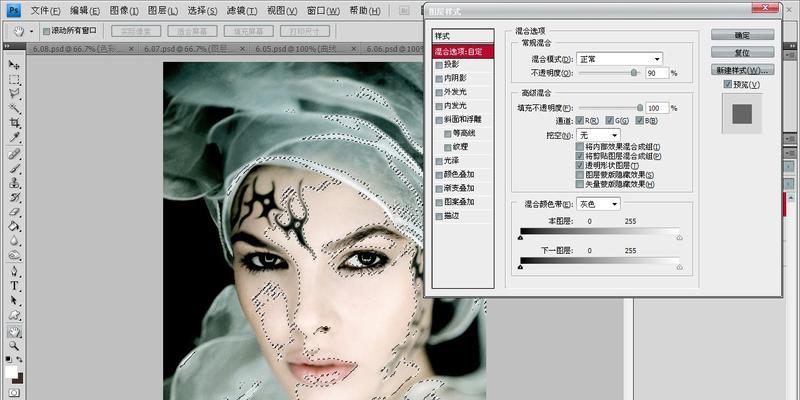This screenshot has height=400, width=800.
Task: Select the Healing Brush tool
Action: click(14, 154)
